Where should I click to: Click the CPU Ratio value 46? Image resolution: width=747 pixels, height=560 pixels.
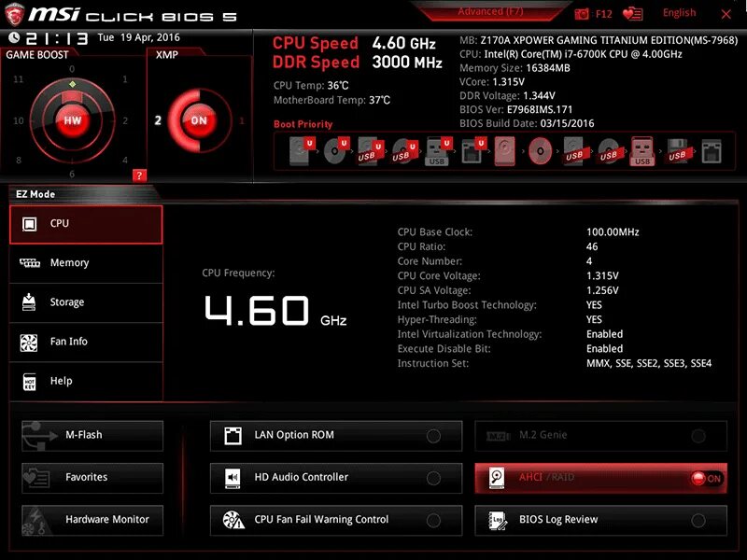coord(592,246)
